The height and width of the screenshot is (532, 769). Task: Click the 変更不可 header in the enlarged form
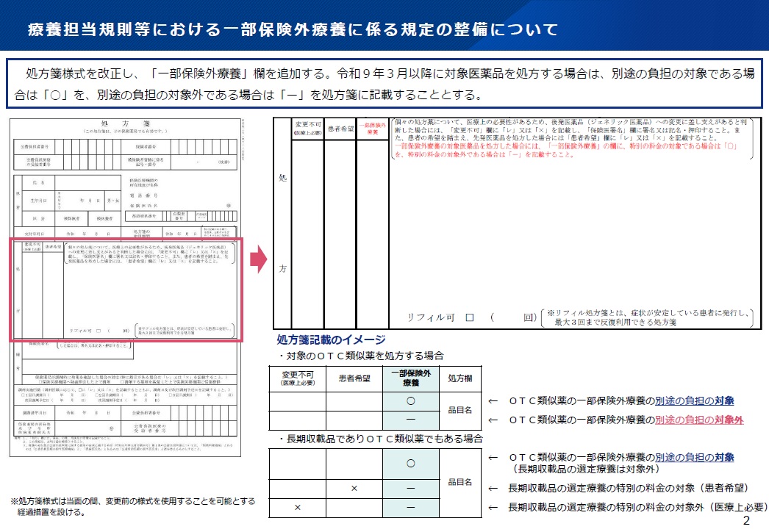click(x=308, y=128)
